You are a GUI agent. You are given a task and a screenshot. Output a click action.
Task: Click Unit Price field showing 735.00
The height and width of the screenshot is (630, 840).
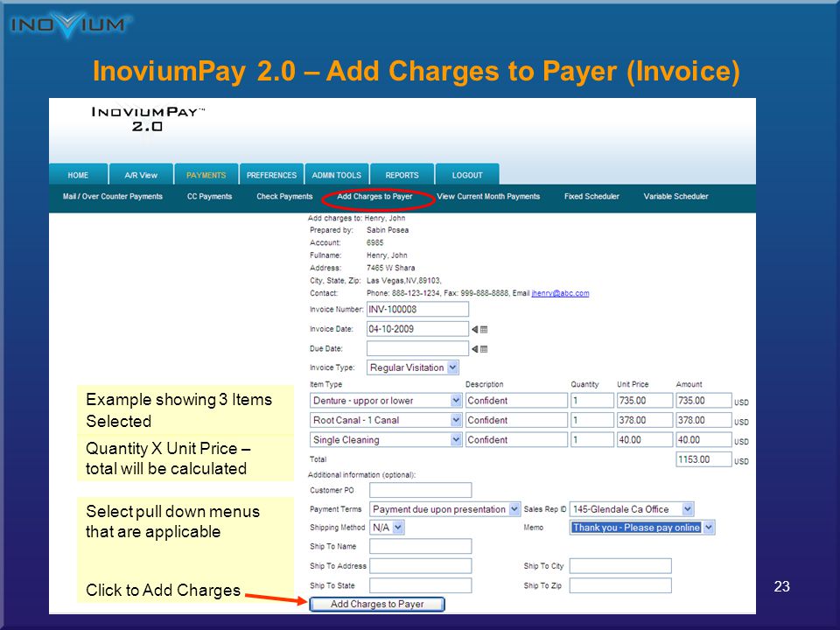[645, 400]
